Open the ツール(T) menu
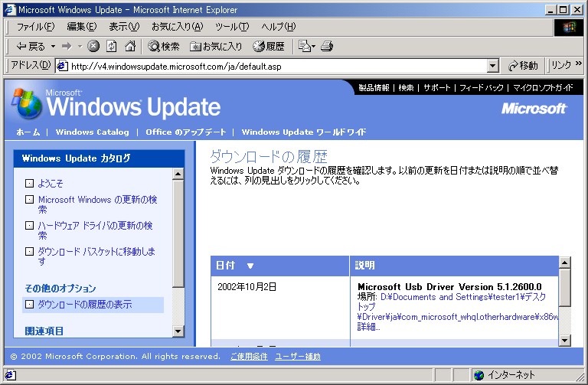 point(232,27)
